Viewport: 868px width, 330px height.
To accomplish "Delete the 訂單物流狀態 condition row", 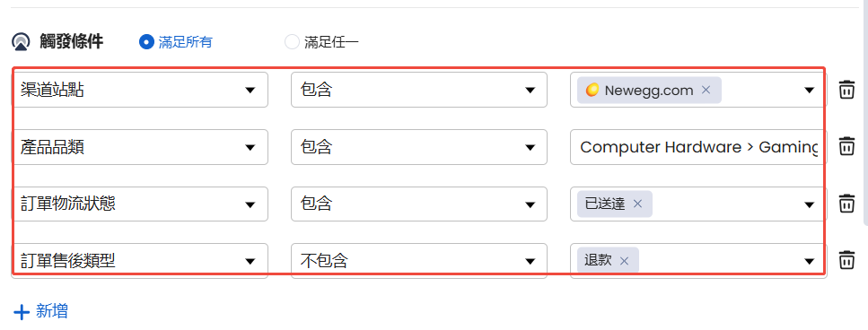I will point(846,204).
